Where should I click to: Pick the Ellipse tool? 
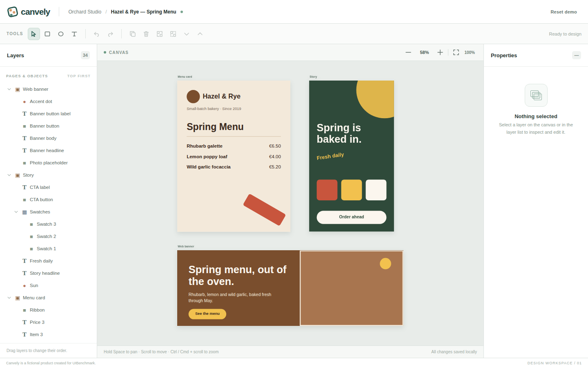coord(61,34)
